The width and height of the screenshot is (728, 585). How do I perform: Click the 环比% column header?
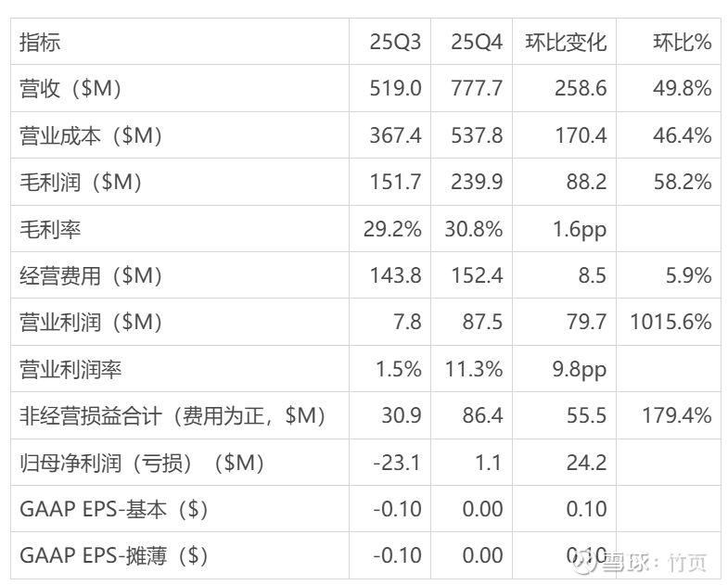tap(682, 42)
